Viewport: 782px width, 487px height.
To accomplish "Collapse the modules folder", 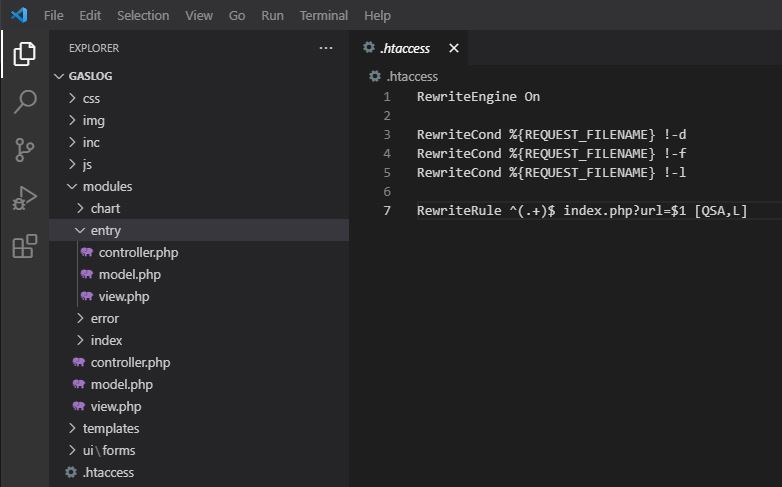I will [x=107, y=186].
